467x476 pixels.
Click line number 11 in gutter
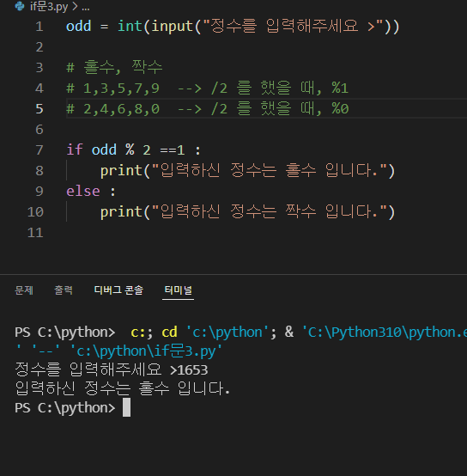[x=35, y=233]
